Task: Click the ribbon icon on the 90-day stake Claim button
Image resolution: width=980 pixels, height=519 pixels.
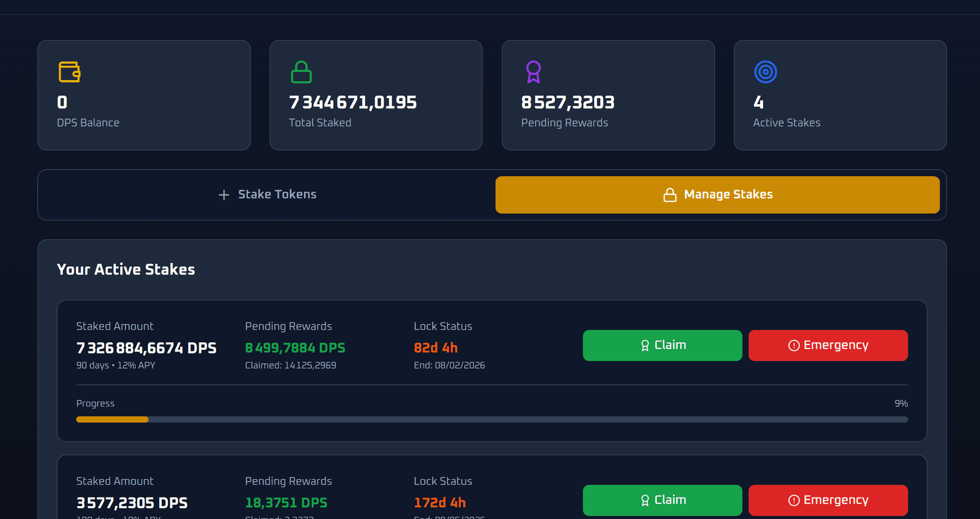Action: [x=645, y=346]
